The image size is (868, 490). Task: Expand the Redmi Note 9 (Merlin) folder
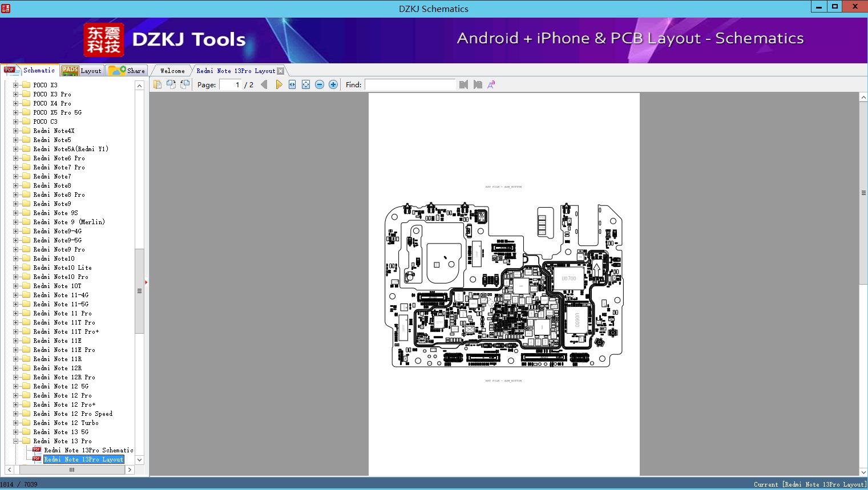click(x=16, y=222)
